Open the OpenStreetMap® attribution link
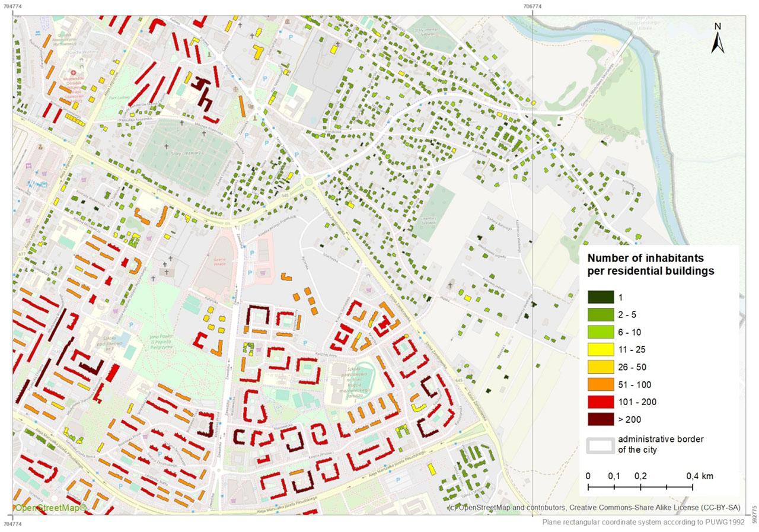Viewport: 759px width, 532px height. 50,507
